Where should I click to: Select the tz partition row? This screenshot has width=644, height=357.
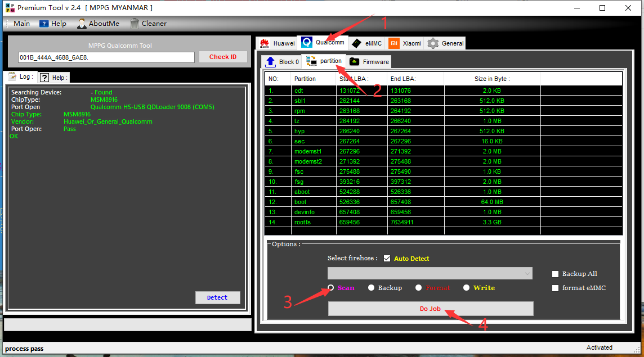[x=444, y=121]
